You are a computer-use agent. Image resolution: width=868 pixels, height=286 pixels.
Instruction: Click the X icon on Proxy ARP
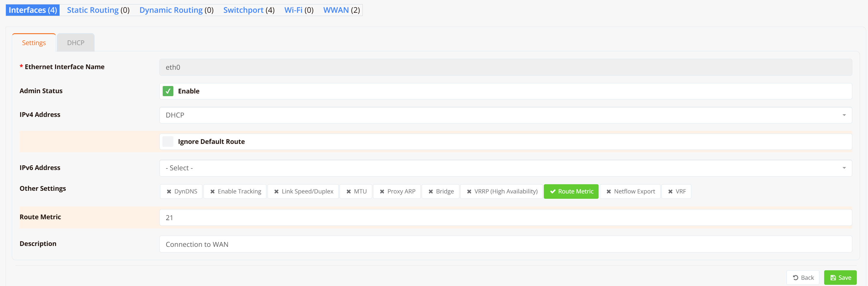pos(382,192)
